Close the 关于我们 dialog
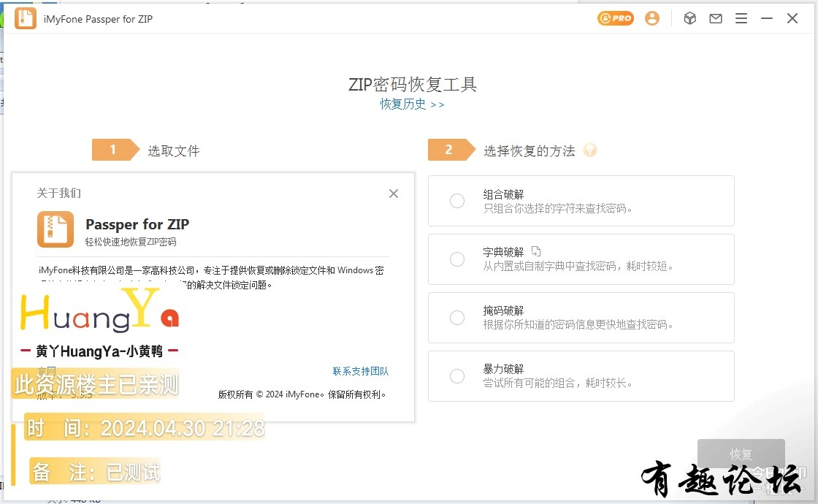 tap(394, 194)
